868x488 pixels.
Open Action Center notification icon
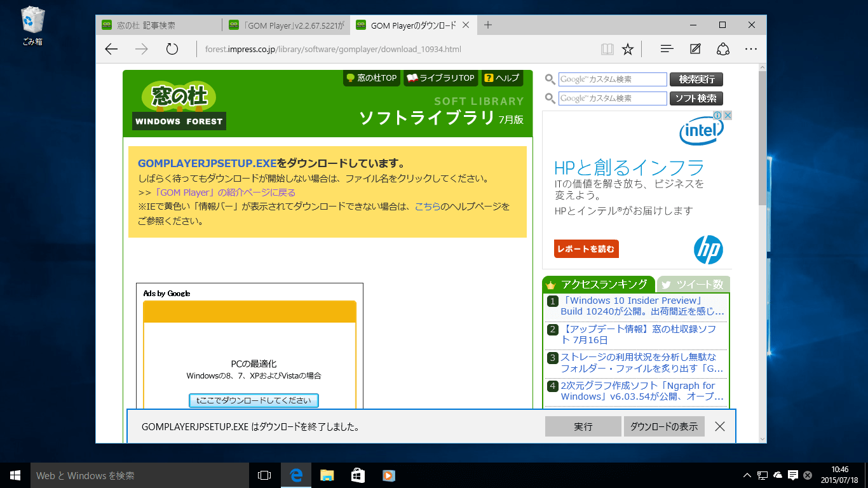pos(792,475)
